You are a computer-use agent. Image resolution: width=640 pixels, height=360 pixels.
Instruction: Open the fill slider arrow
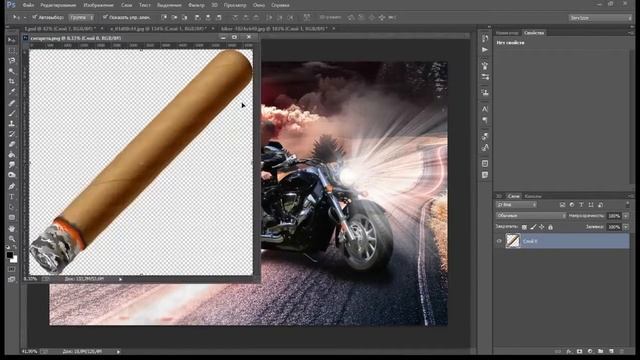pyautogui.click(x=626, y=227)
